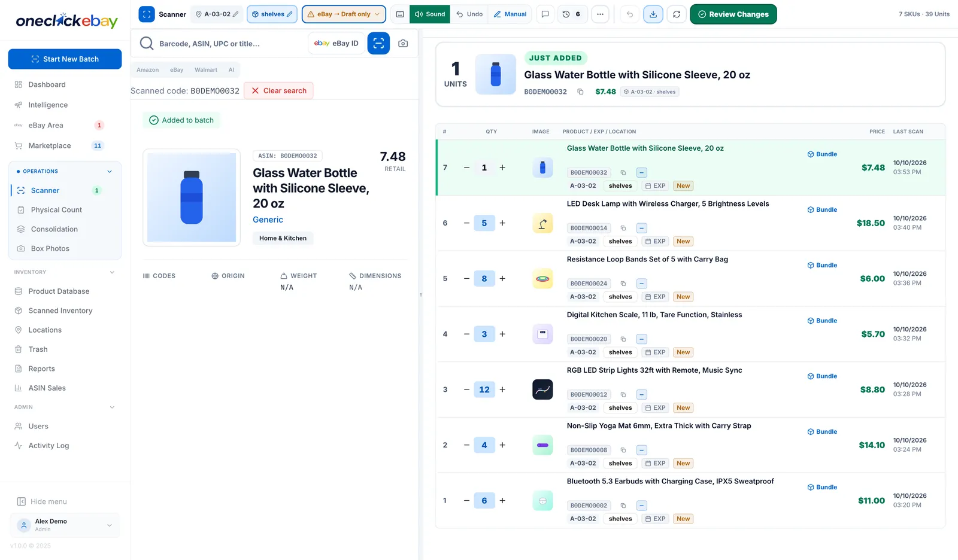The width and height of the screenshot is (958, 560).
Task: Open the comment note icon in the toolbar
Action: click(x=545, y=14)
